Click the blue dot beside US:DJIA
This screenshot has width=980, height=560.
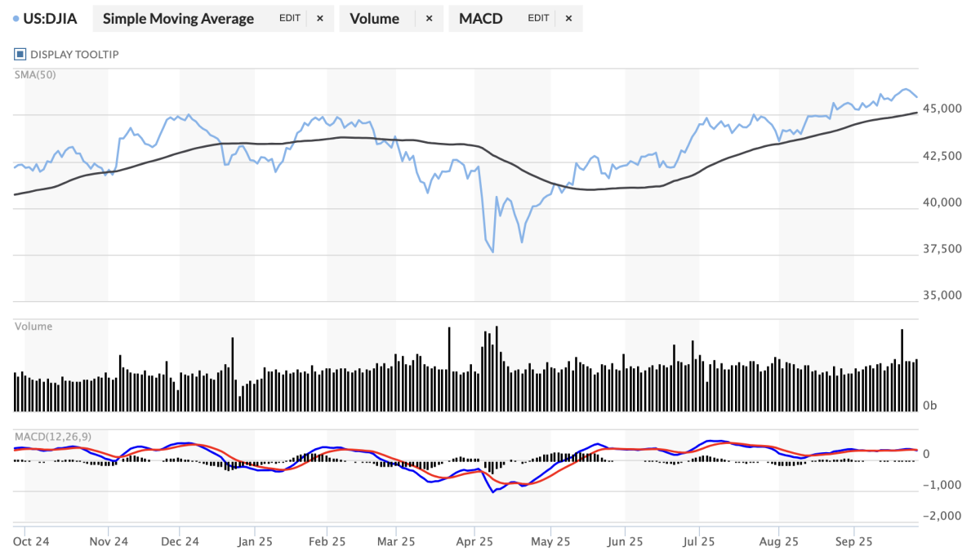(x=17, y=18)
